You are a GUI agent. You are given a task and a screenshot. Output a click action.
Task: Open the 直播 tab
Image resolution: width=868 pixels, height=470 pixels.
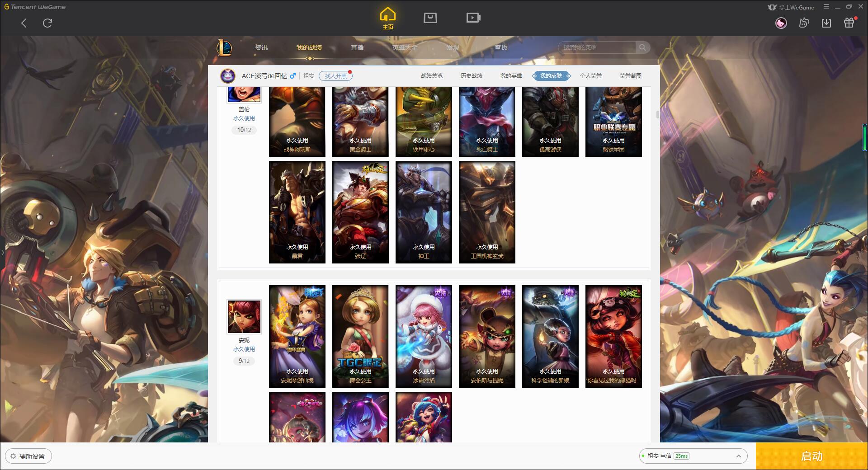(x=357, y=47)
